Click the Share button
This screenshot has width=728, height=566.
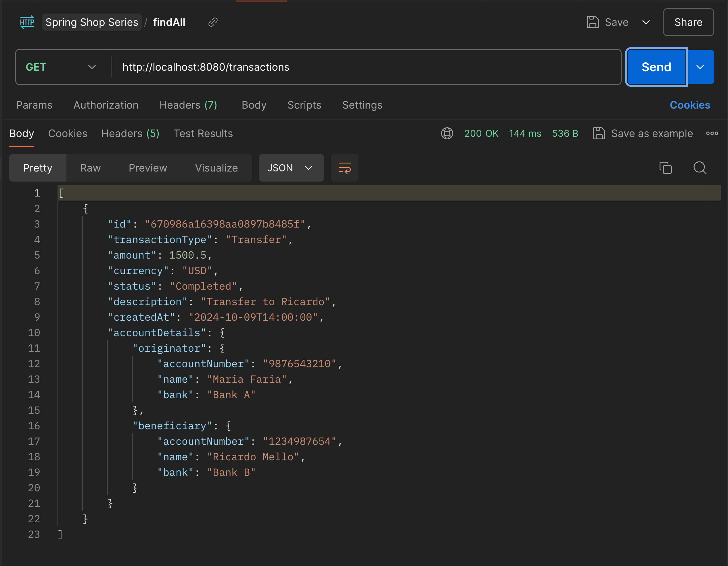688,22
